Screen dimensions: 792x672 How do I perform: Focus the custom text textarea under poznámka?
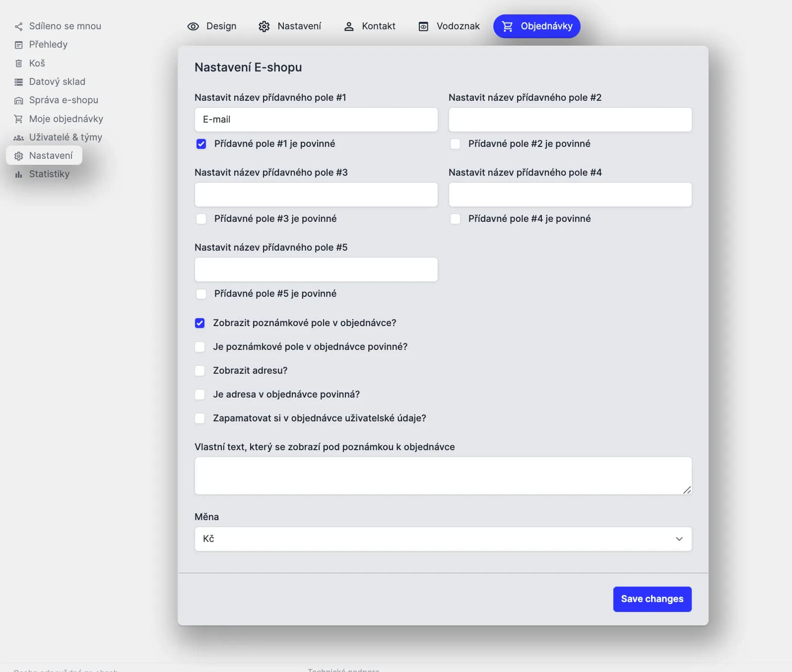(443, 475)
